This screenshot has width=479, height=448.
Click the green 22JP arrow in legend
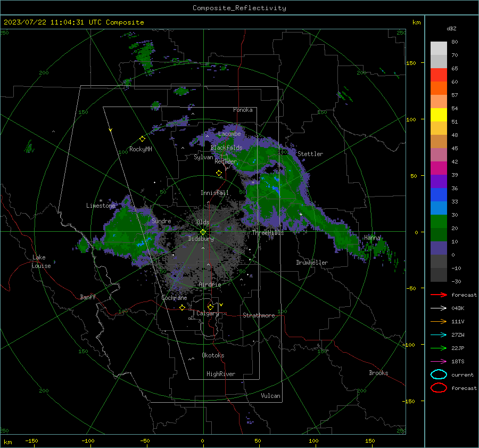pyautogui.click(x=439, y=348)
